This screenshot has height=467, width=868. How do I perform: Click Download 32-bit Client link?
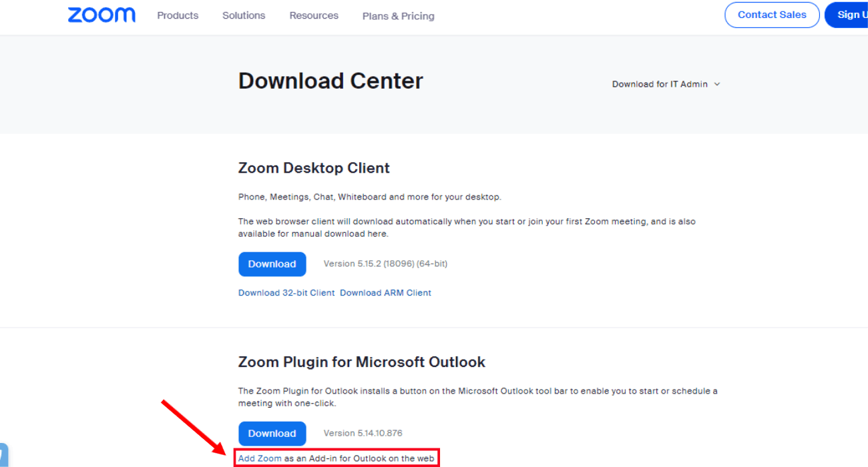pyautogui.click(x=286, y=293)
